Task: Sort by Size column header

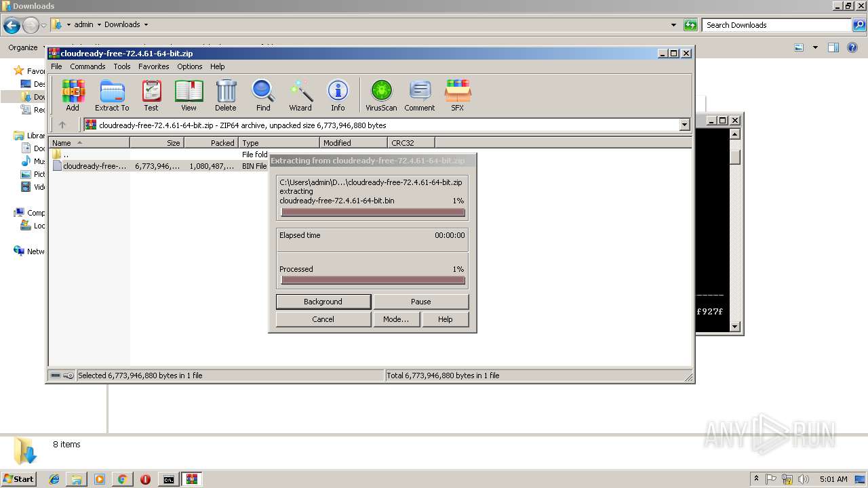Action: pos(157,143)
